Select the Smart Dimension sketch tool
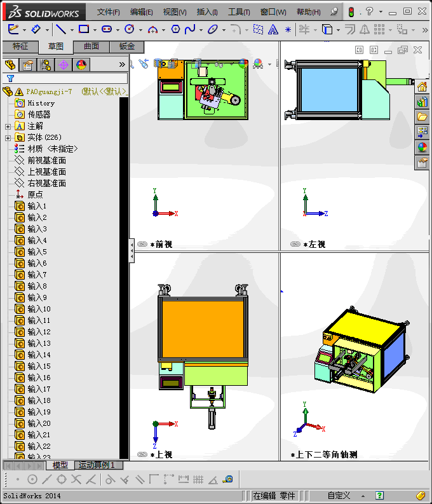The height and width of the screenshot is (504, 432). [36, 29]
